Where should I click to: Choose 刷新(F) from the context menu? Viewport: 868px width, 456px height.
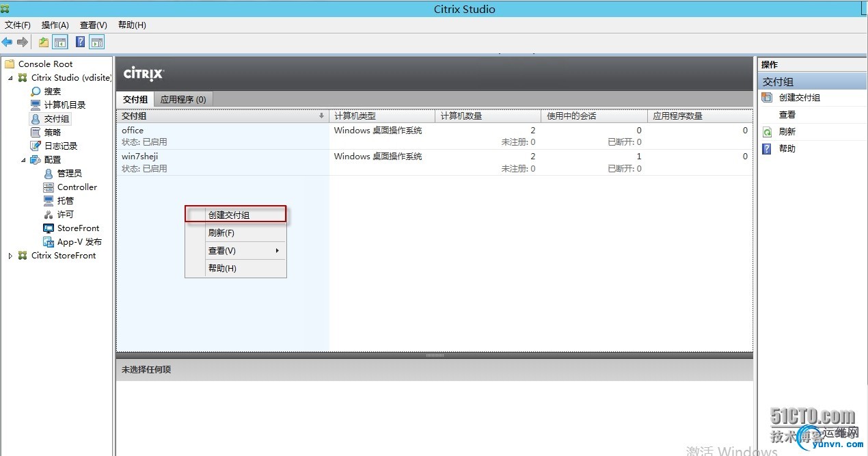[236, 232]
